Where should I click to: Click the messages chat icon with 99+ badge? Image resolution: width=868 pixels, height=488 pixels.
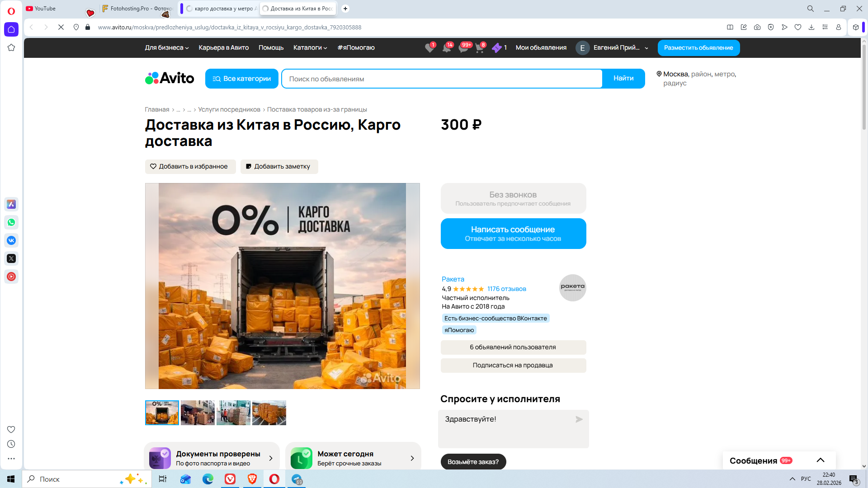pyautogui.click(x=463, y=48)
